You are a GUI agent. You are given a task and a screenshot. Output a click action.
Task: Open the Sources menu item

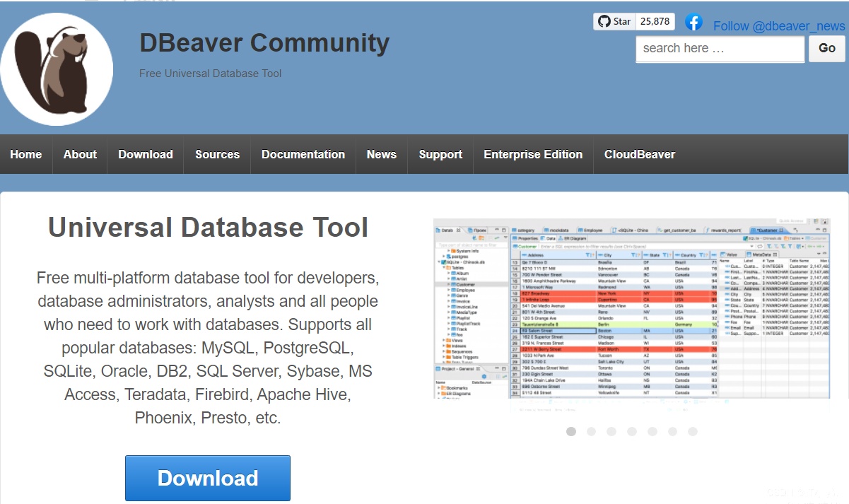pos(217,154)
